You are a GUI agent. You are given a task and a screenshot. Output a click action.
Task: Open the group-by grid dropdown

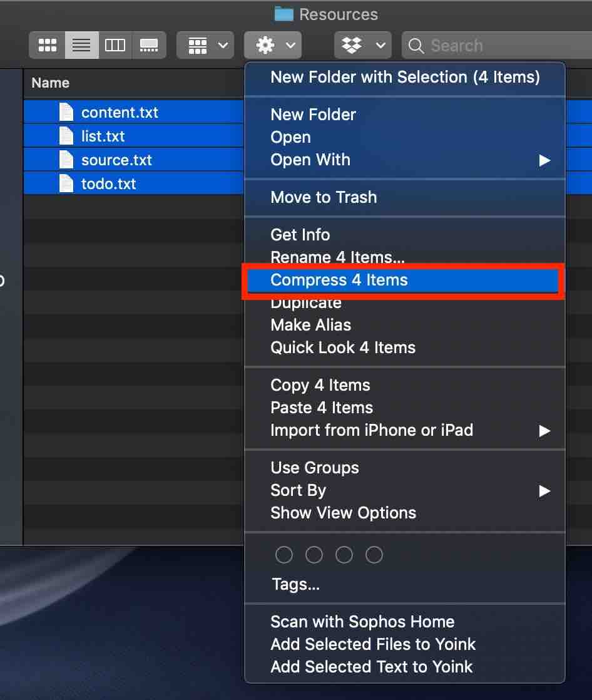[x=205, y=45]
